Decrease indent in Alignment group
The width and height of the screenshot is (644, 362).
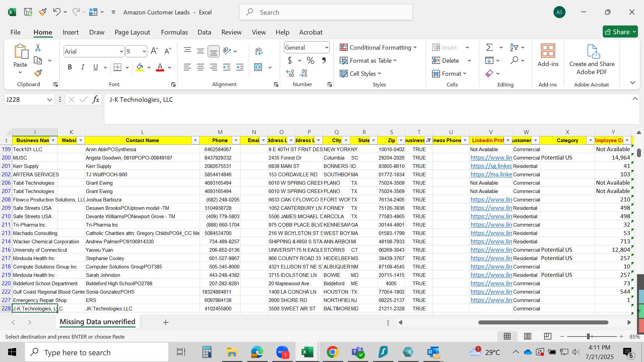[x=227, y=67]
